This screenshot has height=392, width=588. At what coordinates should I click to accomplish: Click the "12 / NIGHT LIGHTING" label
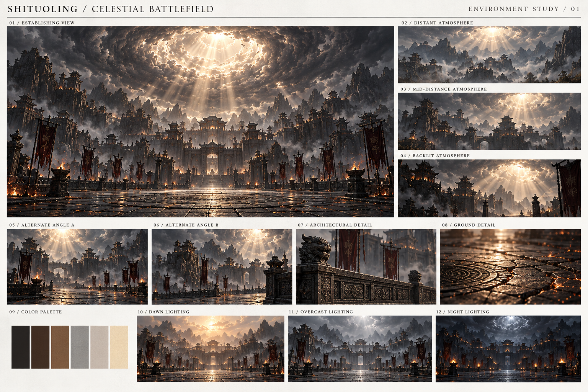pyautogui.click(x=463, y=312)
